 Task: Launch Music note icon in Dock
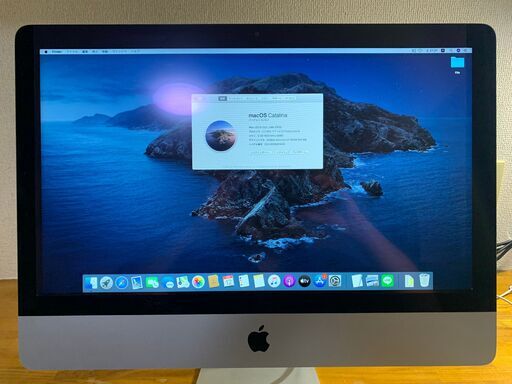(274, 281)
